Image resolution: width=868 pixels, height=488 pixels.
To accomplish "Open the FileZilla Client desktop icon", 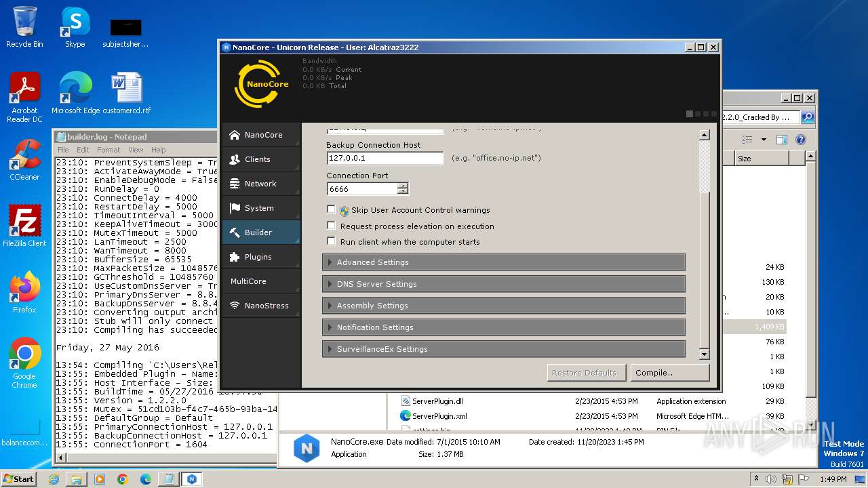I will coord(24,226).
